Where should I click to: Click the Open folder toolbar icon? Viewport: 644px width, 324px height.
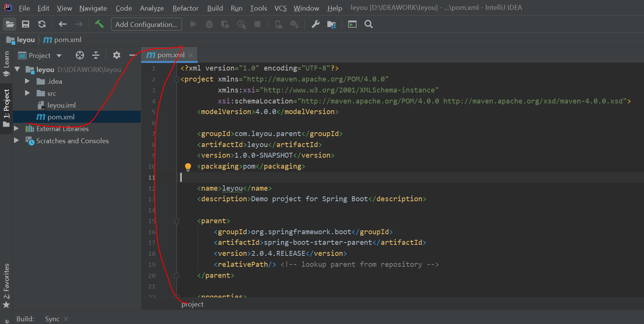pyautogui.click(x=10, y=24)
